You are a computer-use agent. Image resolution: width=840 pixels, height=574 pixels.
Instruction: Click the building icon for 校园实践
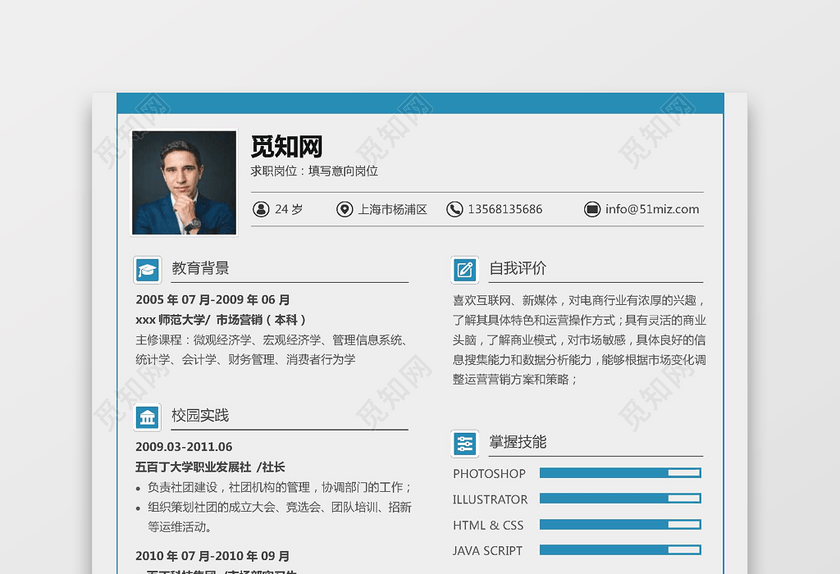tap(147, 417)
